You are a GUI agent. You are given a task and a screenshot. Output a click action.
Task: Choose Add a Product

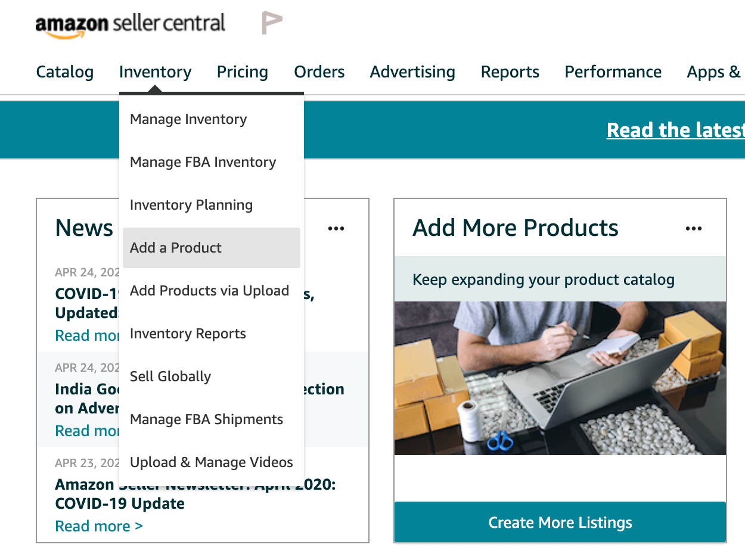(x=212, y=248)
